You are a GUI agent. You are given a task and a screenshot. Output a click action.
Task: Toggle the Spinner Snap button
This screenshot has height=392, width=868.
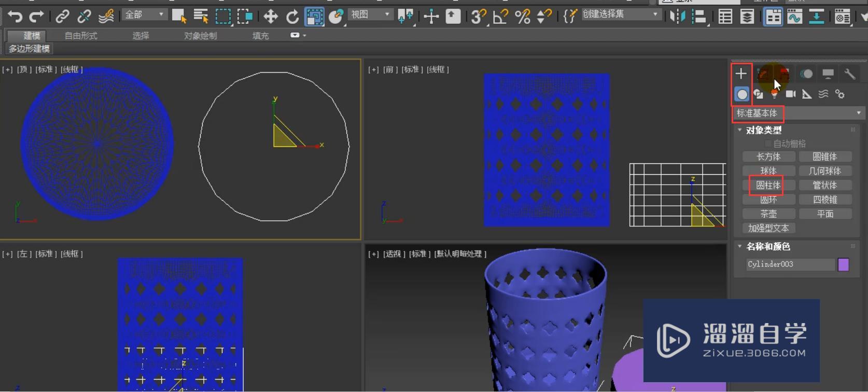click(544, 17)
